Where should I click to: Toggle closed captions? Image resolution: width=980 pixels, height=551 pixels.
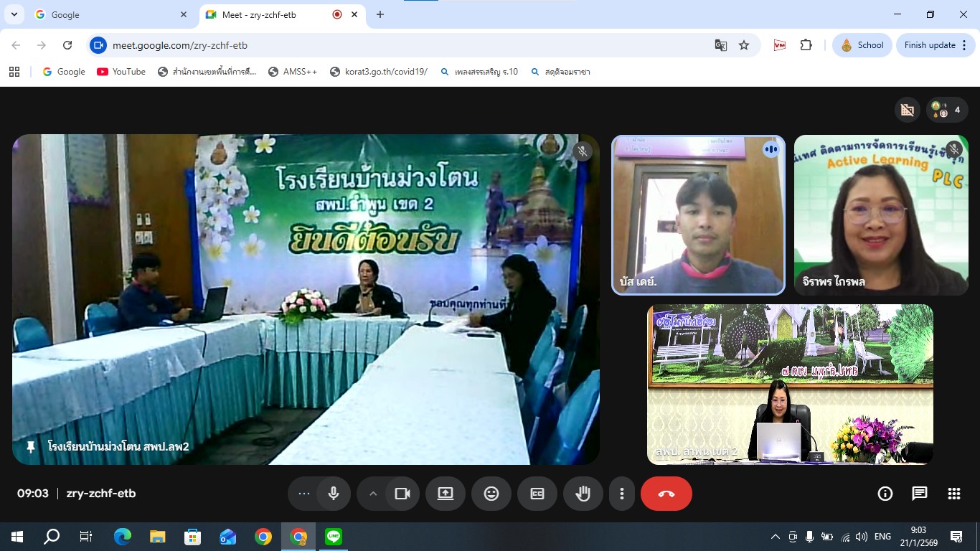click(x=537, y=494)
